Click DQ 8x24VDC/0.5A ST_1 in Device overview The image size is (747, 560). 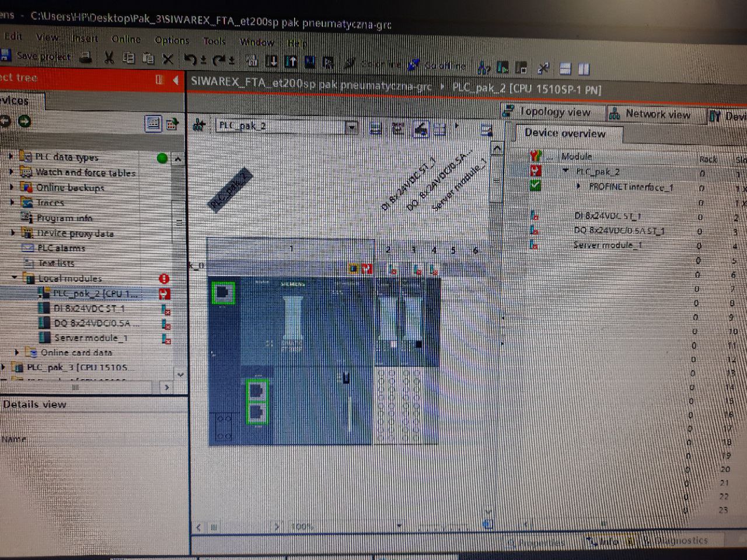(x=619, y=230)
